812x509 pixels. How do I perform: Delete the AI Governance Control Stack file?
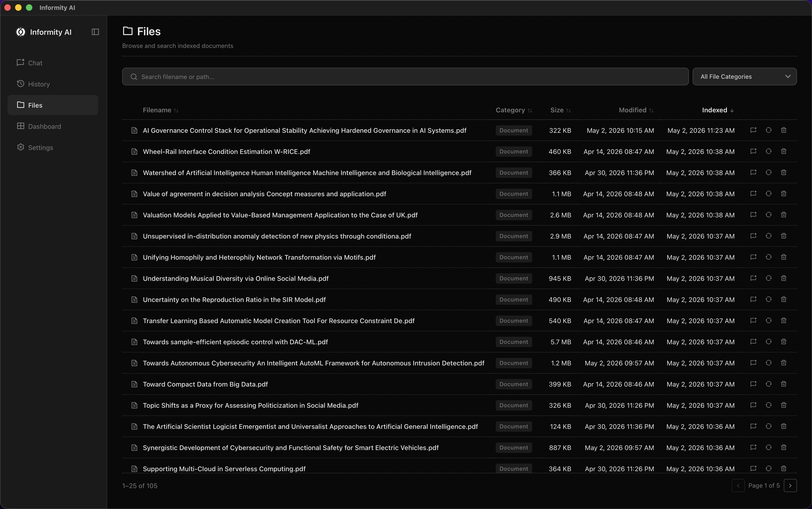coord(784,130)
